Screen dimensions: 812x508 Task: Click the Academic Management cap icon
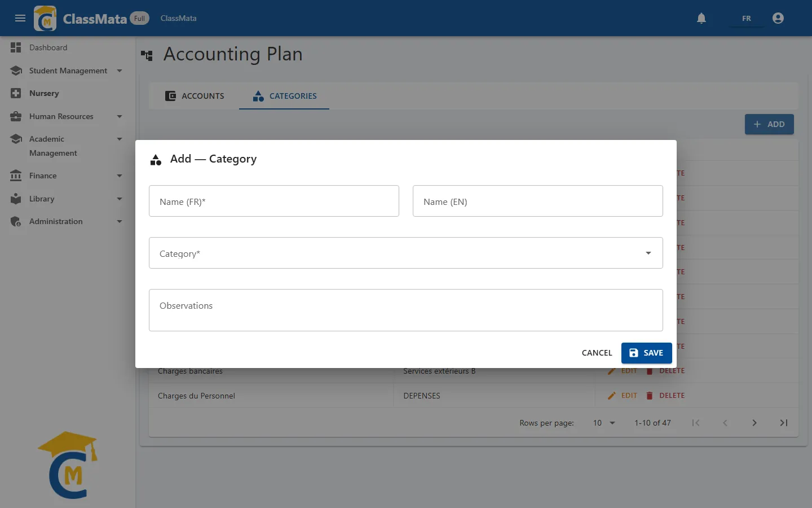[16, 139]
